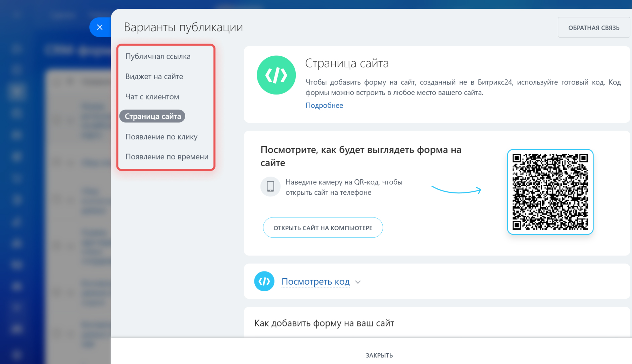The height and width of the screenshot is (364, 632).
Task: Click the Наведите камеру на QR-код hint text
Action: click(x=344, y=187)
